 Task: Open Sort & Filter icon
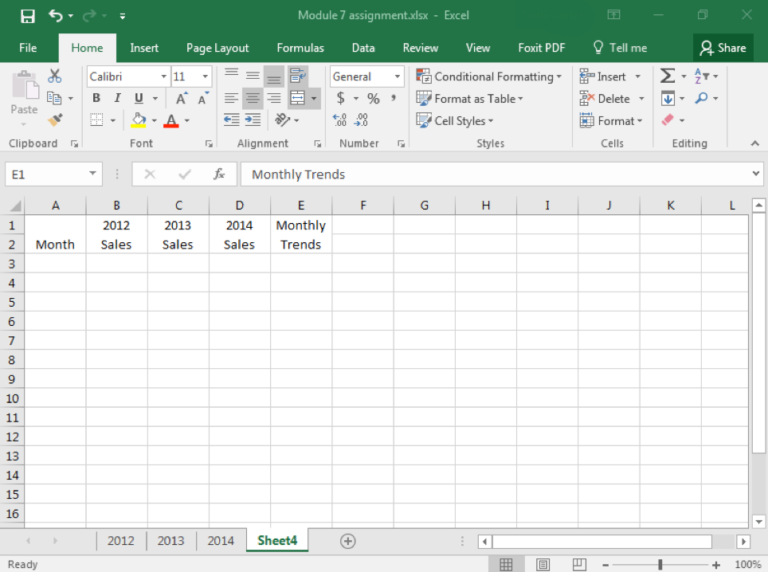[x=701, y=76]
